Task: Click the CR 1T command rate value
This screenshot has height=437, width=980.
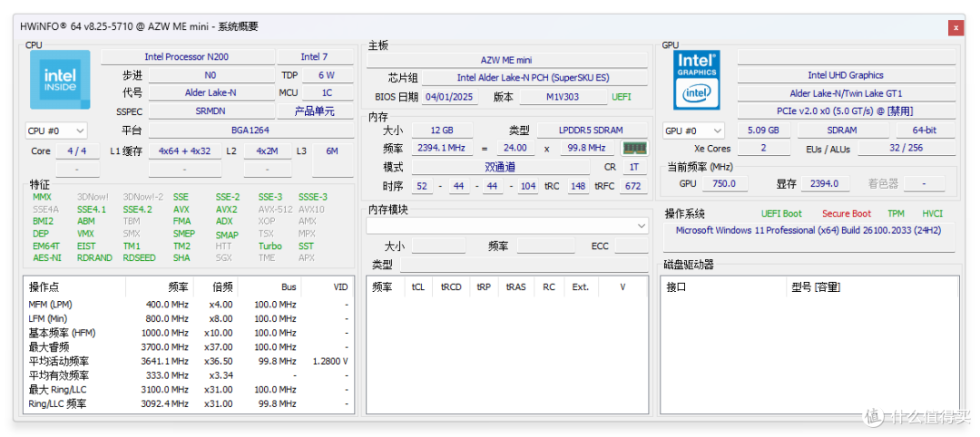Action: 634,168
